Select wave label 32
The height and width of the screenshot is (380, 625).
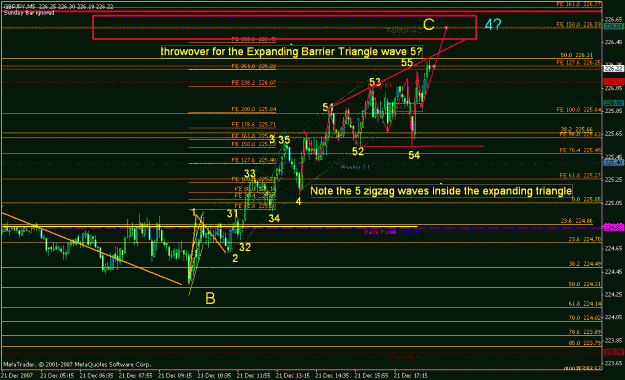tap(245, 247)
